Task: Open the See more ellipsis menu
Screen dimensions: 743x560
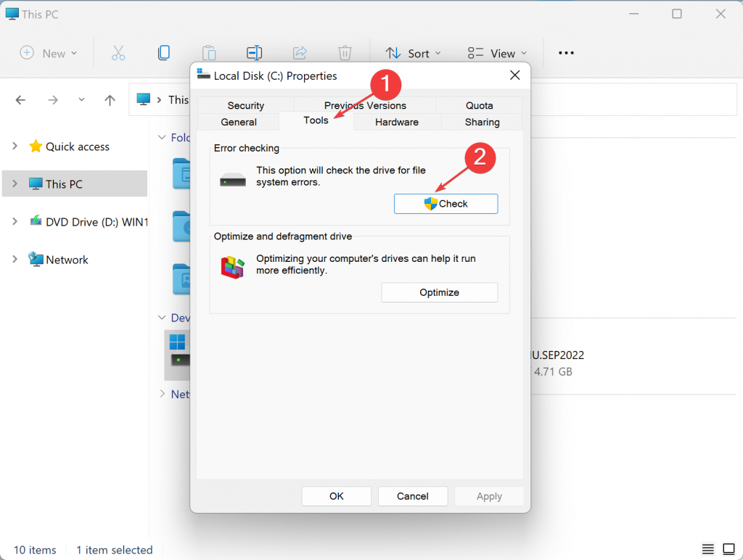Action: [566, 53]
